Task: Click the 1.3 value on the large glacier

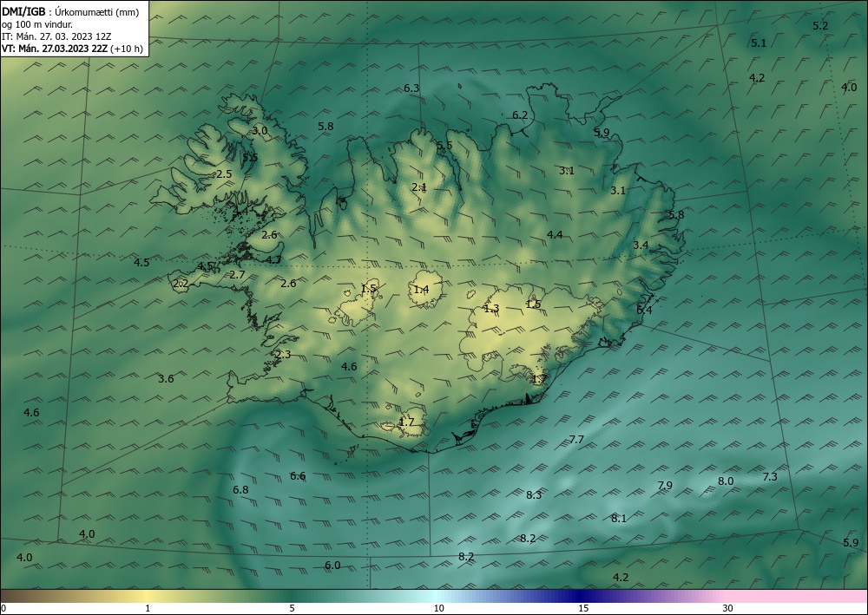Action: [491, 309]
